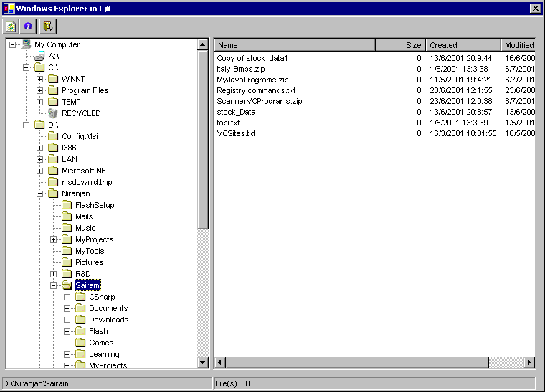This screenshot has width=545, height=392.
Task: Collapse the C:\ drive node
Action: point(26,67)
